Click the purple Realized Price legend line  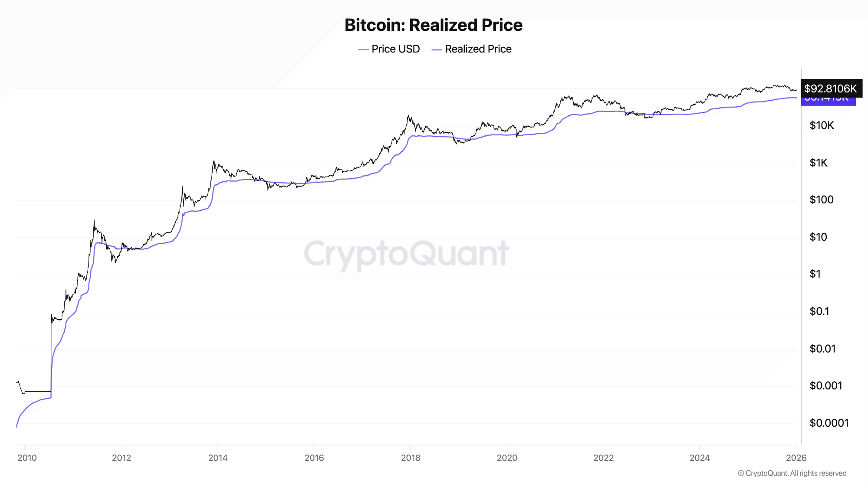437,50
